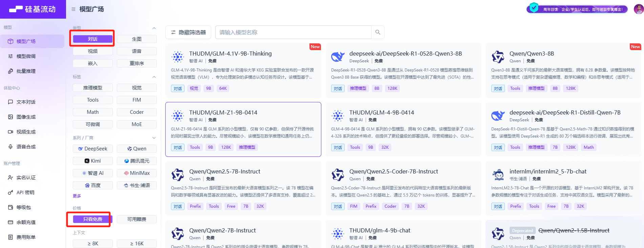
Task: Open 费用账单 page
Action: [x=32, y=237]
